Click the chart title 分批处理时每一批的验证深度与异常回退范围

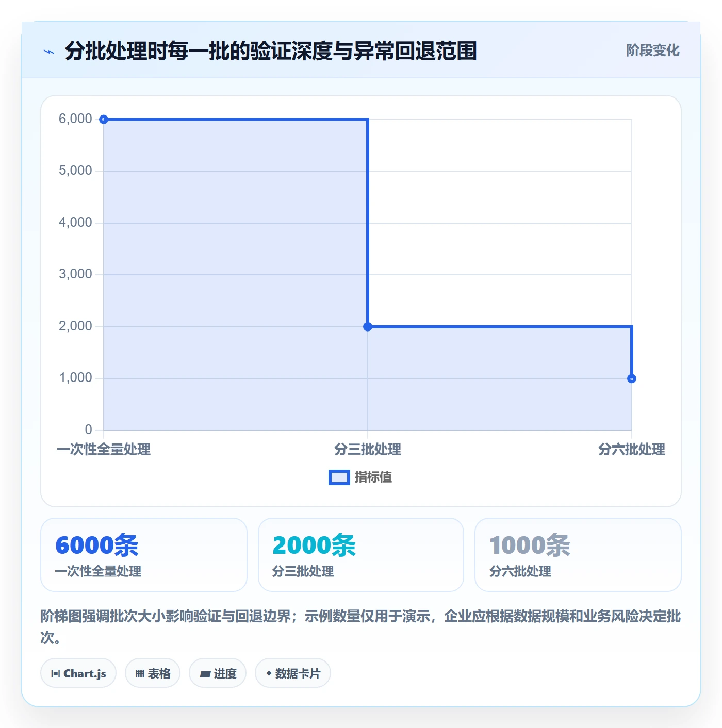pyautogui.click(x=271, y=51)
